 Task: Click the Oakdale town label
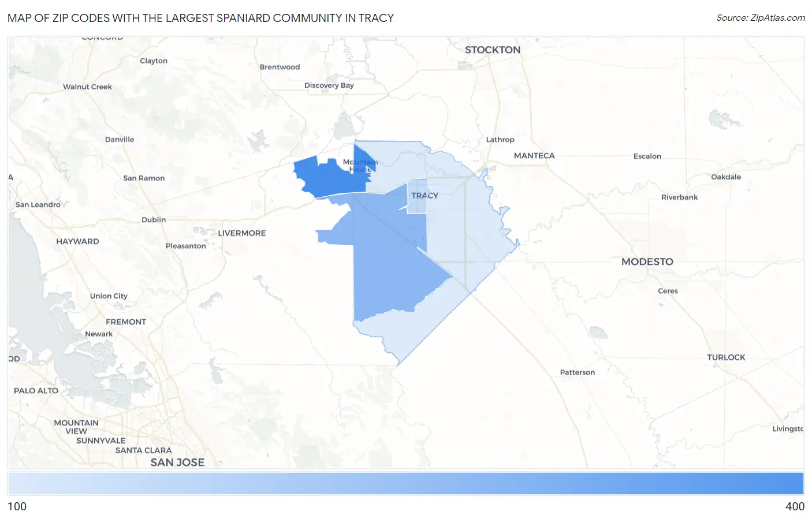click(726, 177)
